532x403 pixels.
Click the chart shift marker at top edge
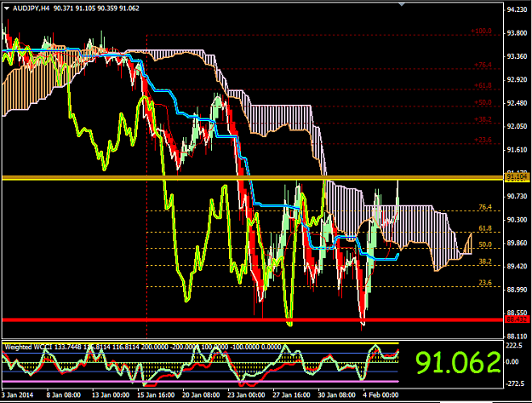[402, 4]
